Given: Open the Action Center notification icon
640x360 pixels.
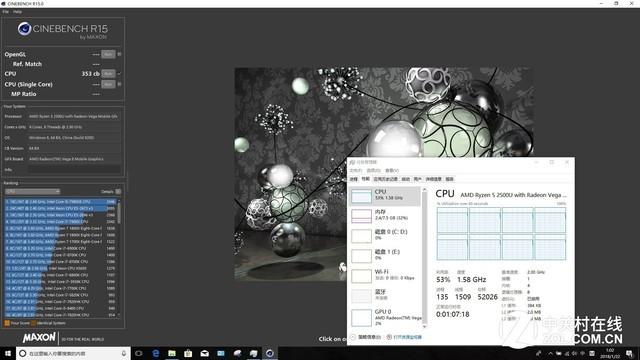Looking at the screenshot, I should click(630, 353).
